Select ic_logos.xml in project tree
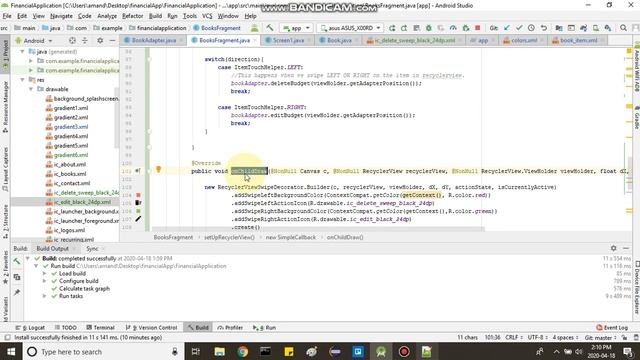This screenshot has width=640, height=360. tap(69, 230)
